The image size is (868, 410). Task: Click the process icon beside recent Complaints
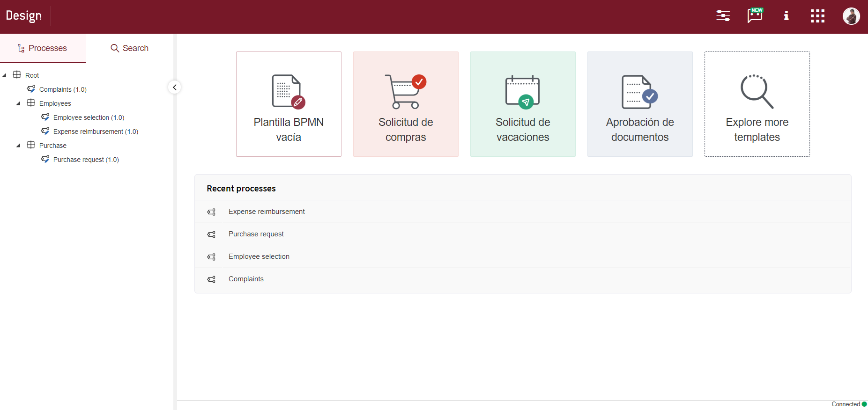point(211,279)
